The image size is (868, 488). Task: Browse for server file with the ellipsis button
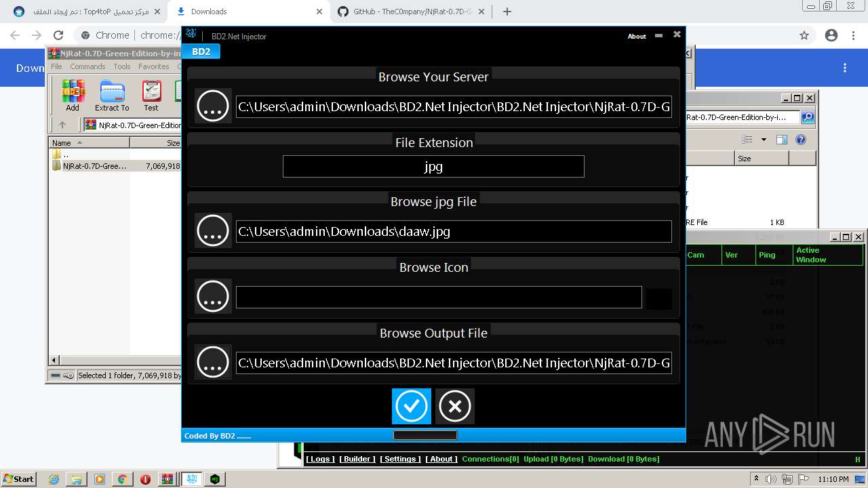tap(213, 106)
